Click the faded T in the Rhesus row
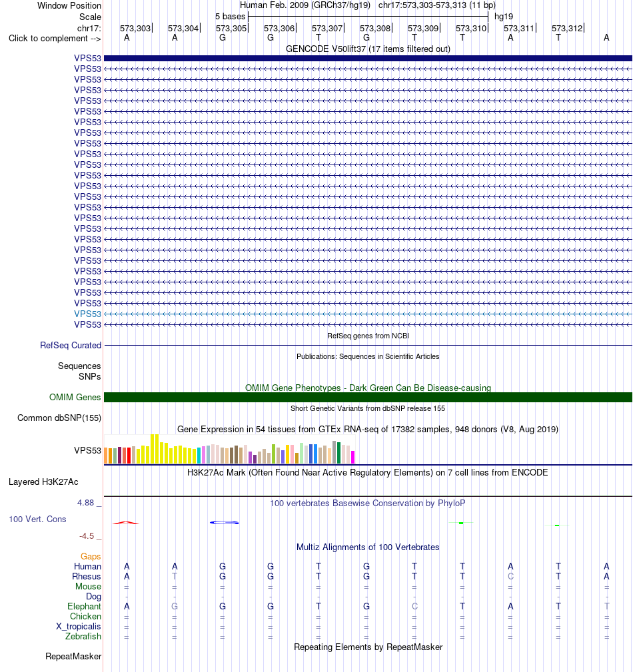 [175, 577]
